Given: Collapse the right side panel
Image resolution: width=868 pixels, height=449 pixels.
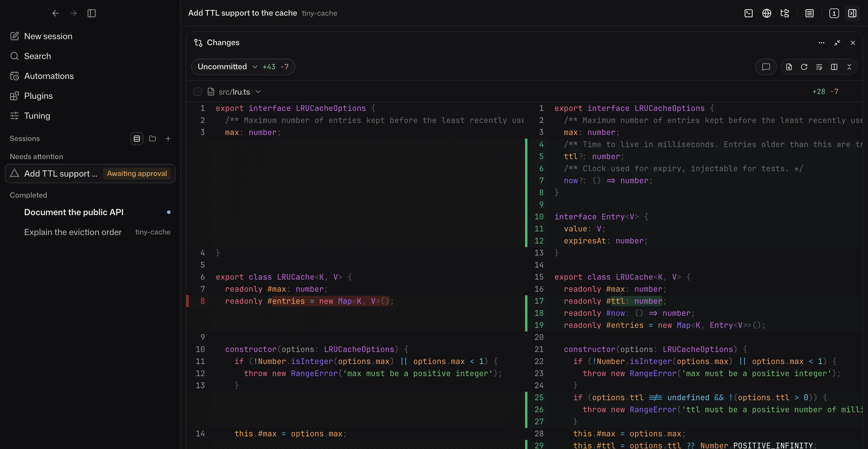Looking at the screenshot, I should pos(852,13).
